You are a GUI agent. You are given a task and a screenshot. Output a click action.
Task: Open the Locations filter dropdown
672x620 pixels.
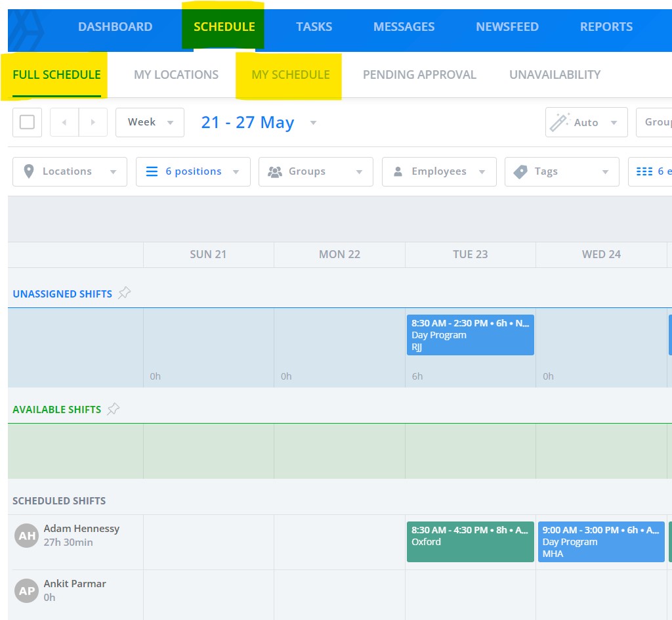tap(70, 171)
